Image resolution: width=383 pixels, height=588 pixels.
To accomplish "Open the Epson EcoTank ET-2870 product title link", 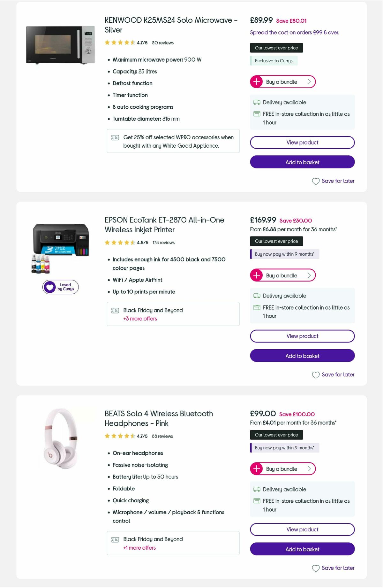I will pos(164,225).
